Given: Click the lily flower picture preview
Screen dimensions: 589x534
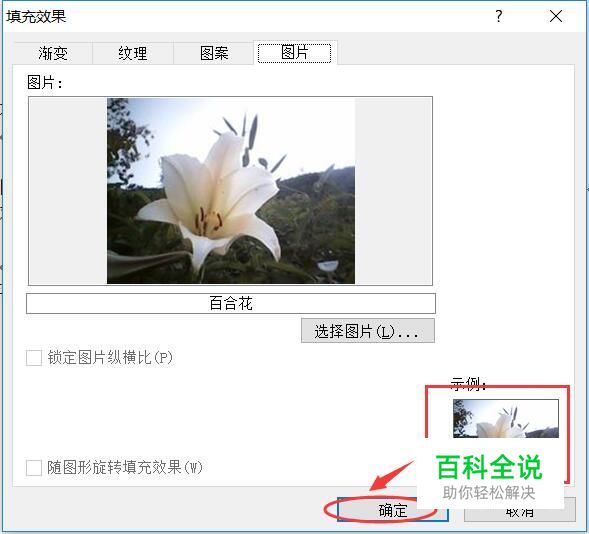Looking at the screenshot, I should click(231, 191).
